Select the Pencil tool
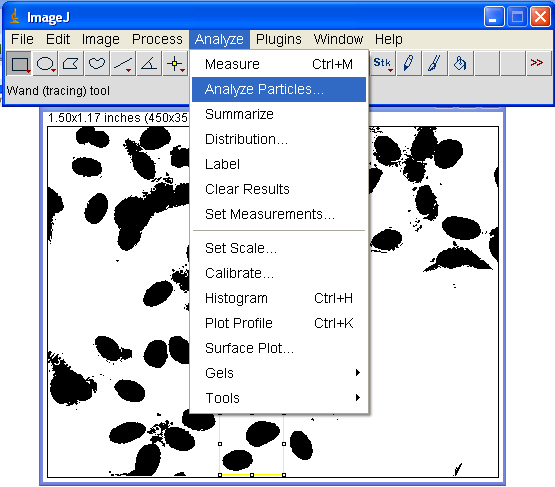555x487 pixels. [x=408, y=64]
